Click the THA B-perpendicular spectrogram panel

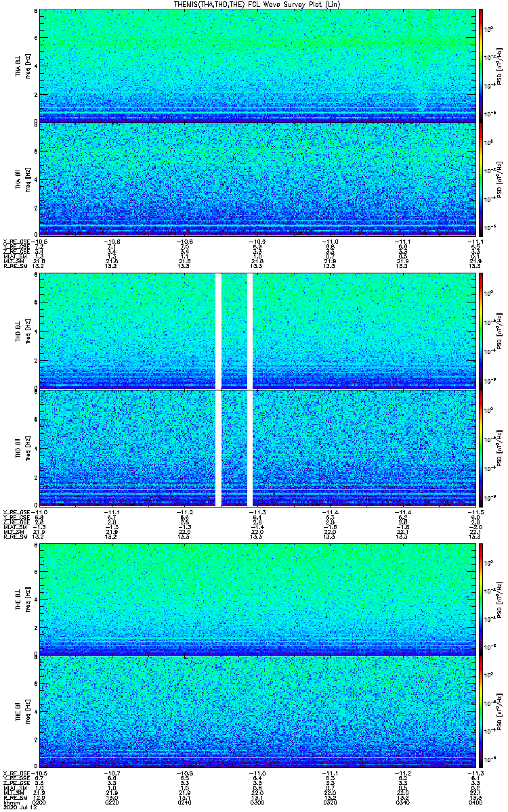point(257,66)
